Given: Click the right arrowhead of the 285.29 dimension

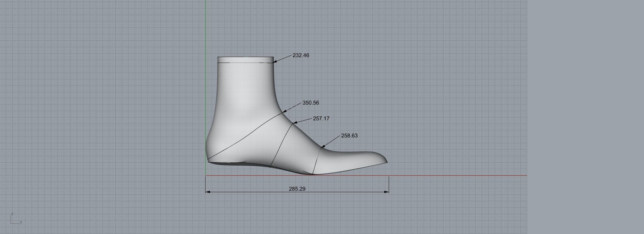Looking at the screenshot, I should (387, 192).
